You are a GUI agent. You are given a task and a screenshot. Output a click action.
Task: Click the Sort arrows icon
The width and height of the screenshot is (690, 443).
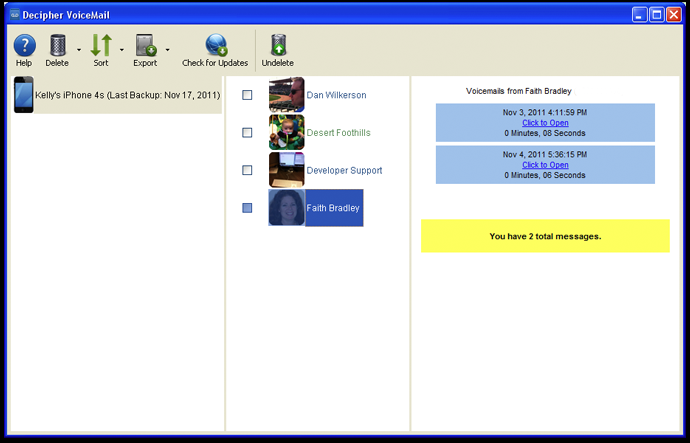pos(101,45)
